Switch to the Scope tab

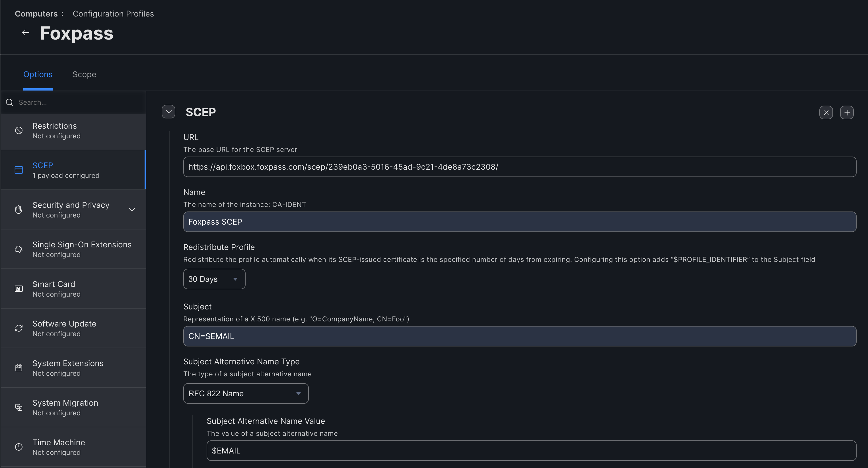click(84, 74)
